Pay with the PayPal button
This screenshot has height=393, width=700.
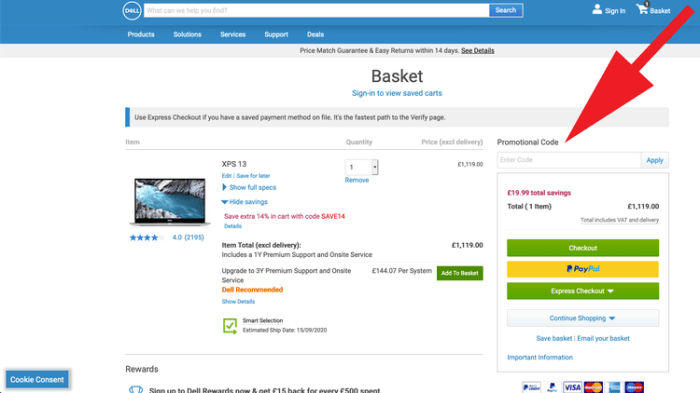tap(583, 269)
